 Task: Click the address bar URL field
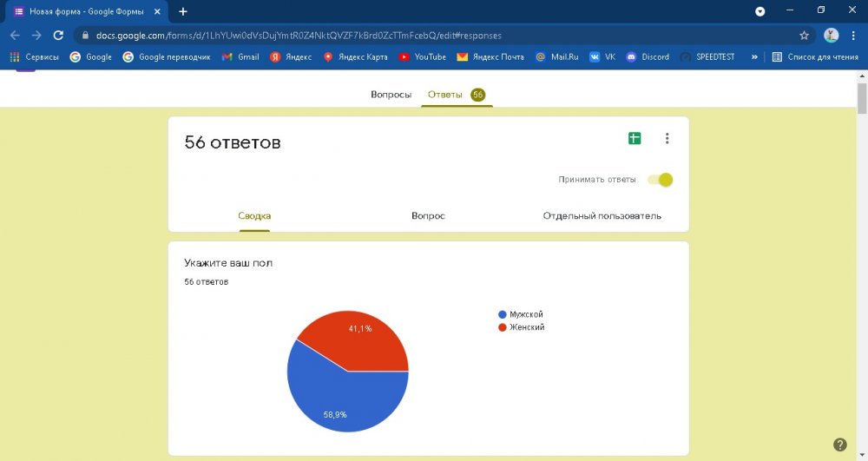click(434, 36)
